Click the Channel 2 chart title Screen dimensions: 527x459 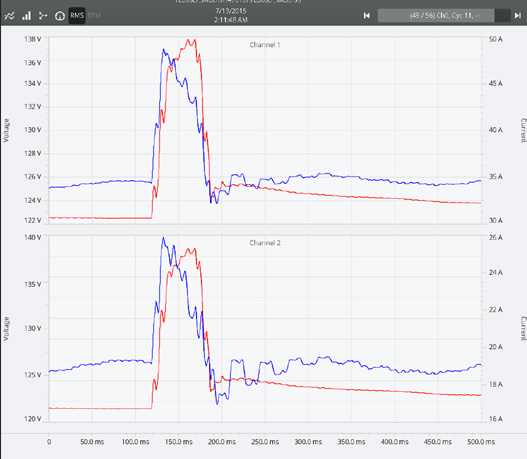point(265,243)
